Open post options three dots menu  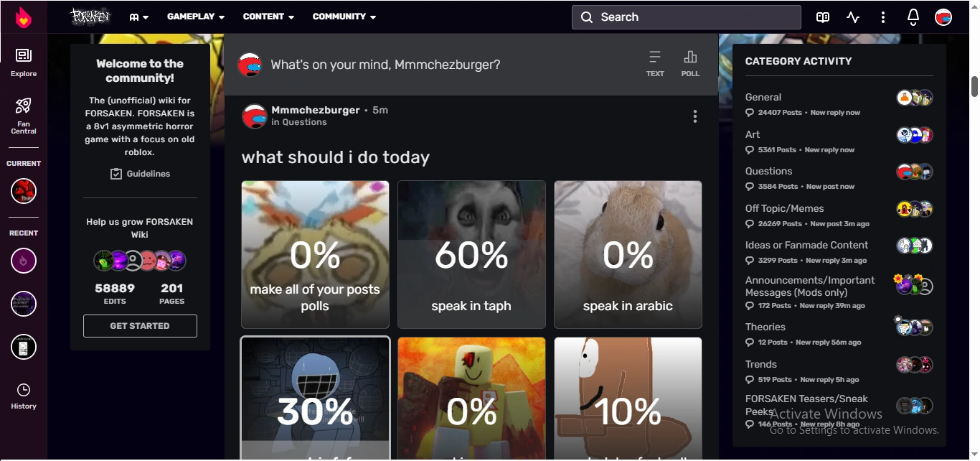click(694, 116)
